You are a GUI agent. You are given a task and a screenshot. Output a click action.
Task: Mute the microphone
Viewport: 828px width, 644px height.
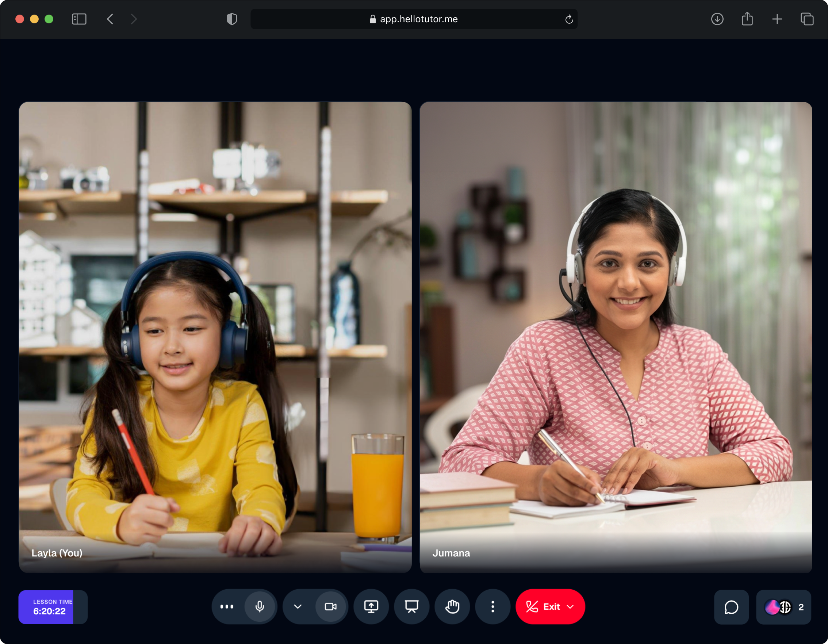(x=260, y=606)
